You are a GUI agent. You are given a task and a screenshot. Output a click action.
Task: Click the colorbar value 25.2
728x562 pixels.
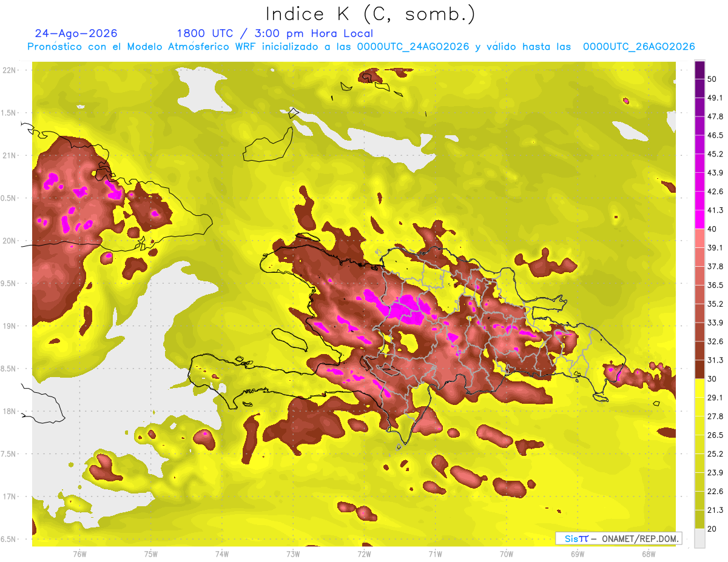pos(715,453)
